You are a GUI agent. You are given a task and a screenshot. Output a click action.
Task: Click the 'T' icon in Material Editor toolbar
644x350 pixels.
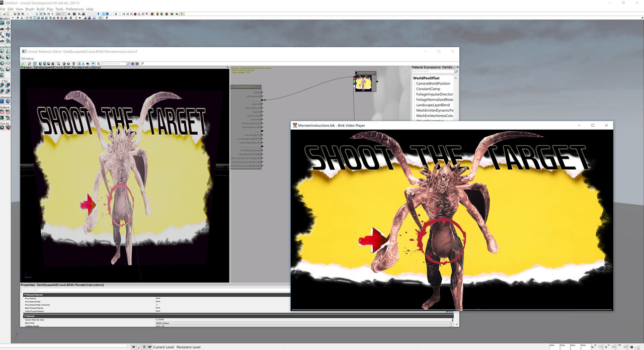[73, 64]
